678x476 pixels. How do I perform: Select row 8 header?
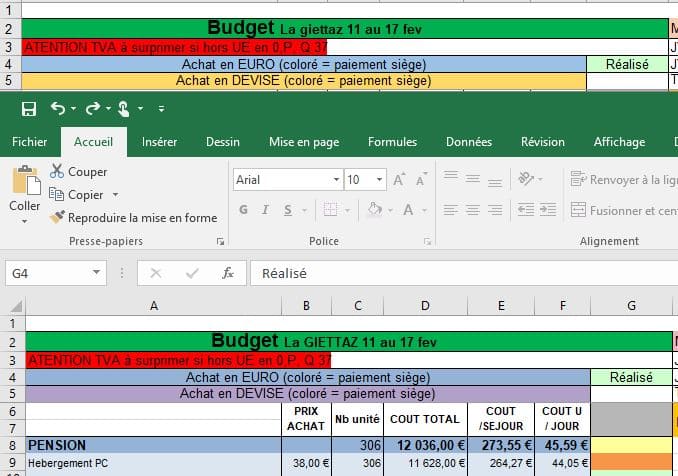coord(13,445)
